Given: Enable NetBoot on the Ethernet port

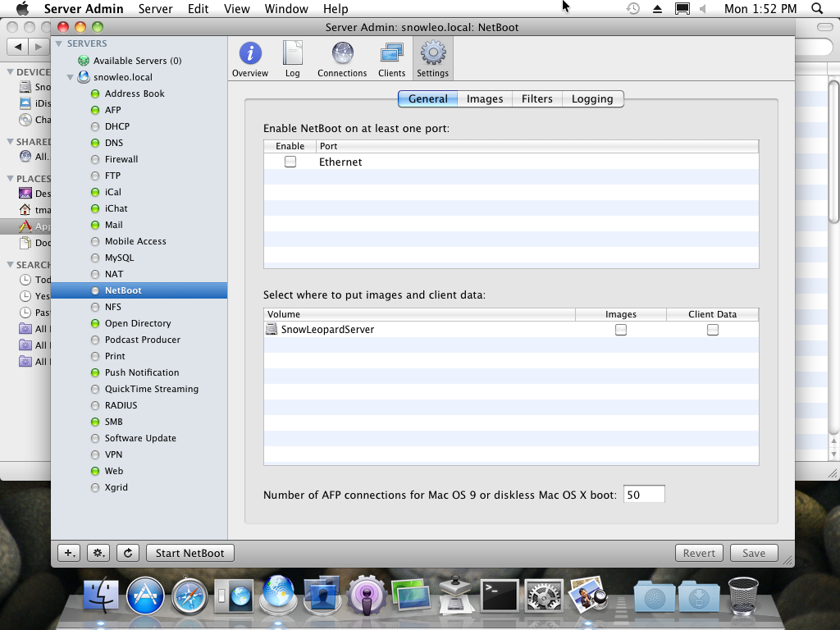Looking at the screenshot, I should pos(290,162).
